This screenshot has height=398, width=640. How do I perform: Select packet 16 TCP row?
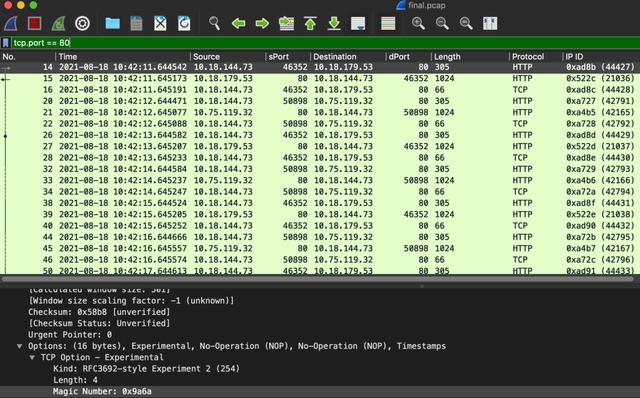click(x=320, y=90)
